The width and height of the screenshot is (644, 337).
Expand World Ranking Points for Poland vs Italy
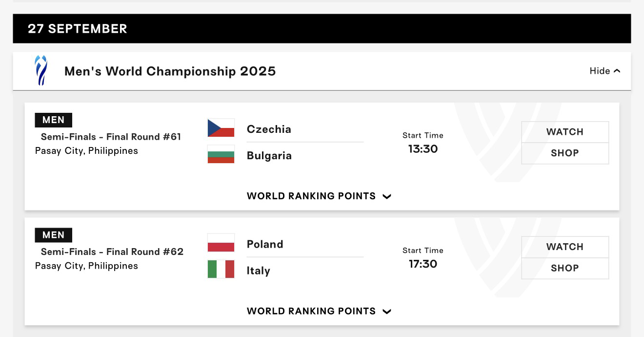click(319, 312)
